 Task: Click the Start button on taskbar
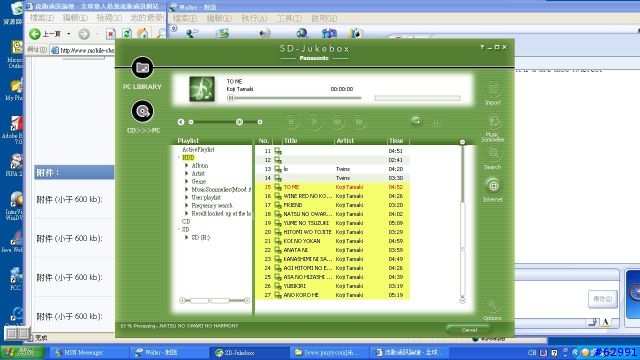22,352
